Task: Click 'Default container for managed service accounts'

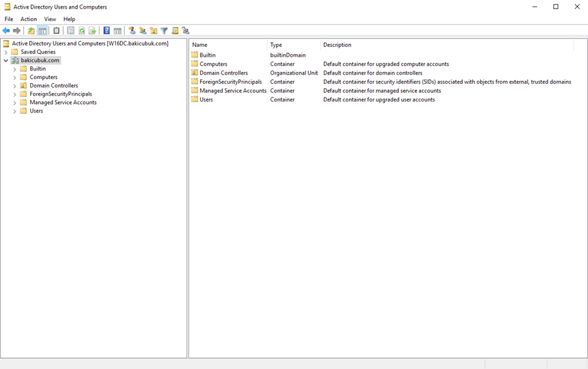Action: [x=382, y=91]
